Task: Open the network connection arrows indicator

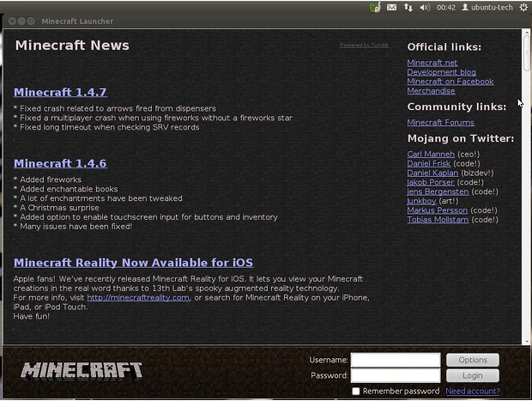Action: (x=408, y=7)
